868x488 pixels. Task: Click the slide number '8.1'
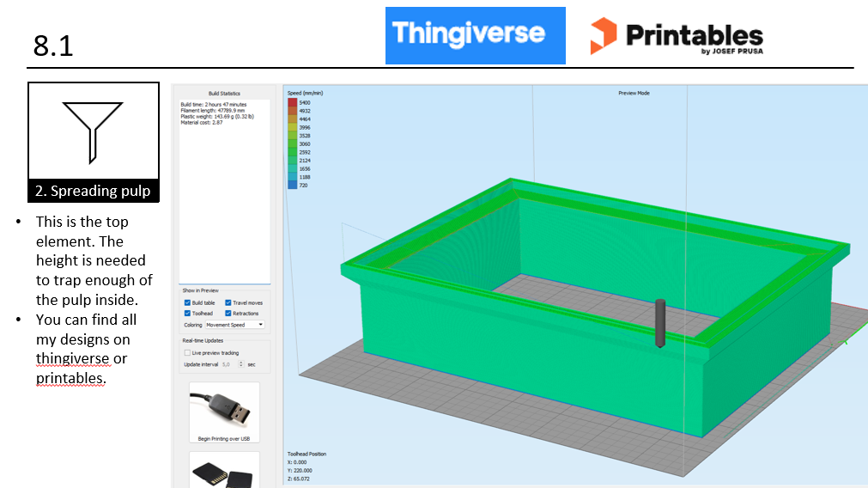(53, 46)
